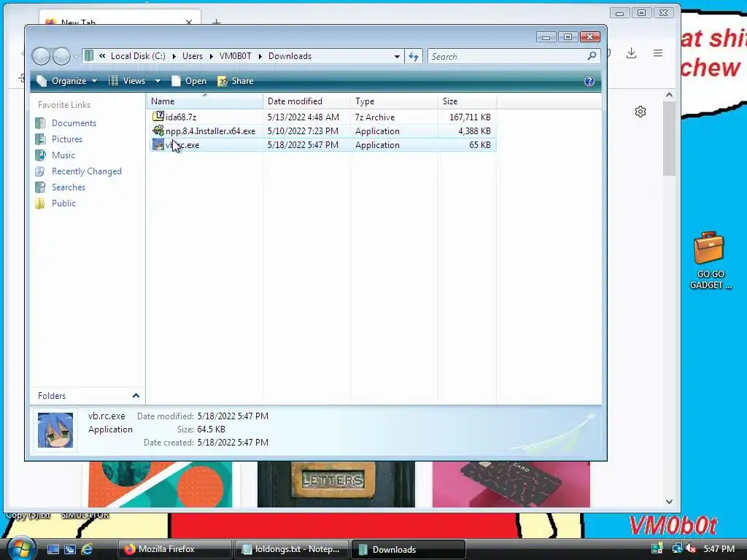The width and height of the screenshot is (747, 560).
Task: Expand the Folders pane chevron
Action: [x=136, y=396]
